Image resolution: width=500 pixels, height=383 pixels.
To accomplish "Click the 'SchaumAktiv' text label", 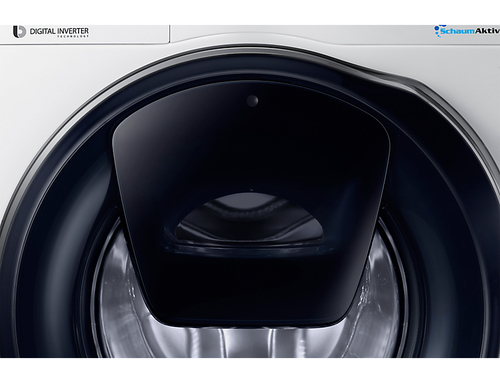I will tap(470, 31).
